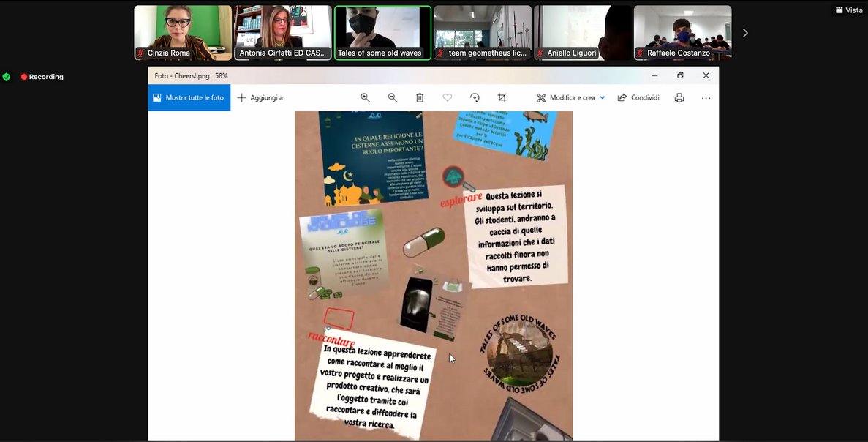Rotate the image with the rotate icon
The image size is (868, 442).
tap(475, 97)
